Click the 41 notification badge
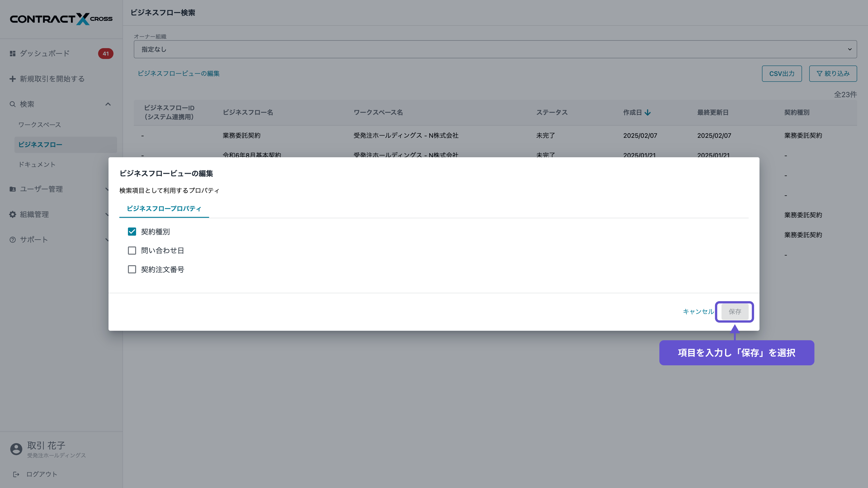868x488 pixels. pos(106,54)
